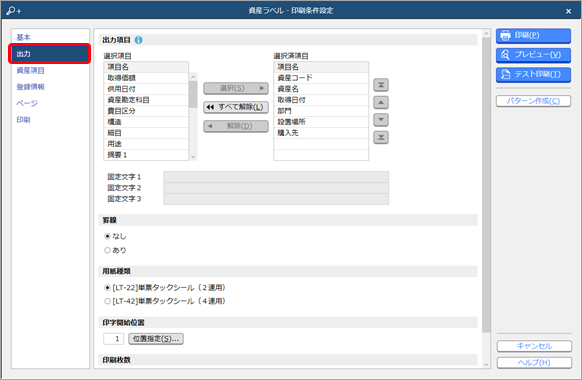Screen dimensions: 582x380
Task: Select 取得日付 in selected items
Action: coord(321,100)
